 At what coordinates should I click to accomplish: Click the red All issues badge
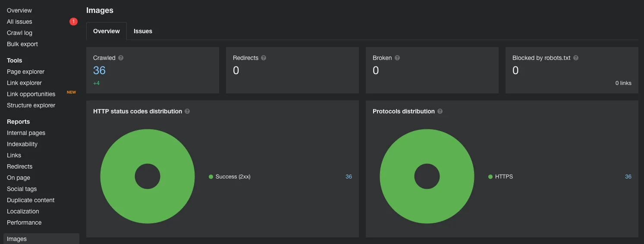pos(73,22)
